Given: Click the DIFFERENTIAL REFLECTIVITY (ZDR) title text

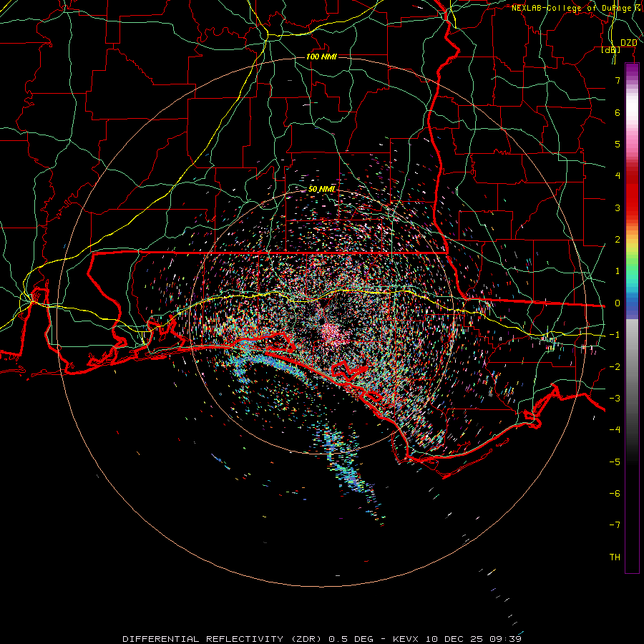Looking at the screenshot, I should pyautogui.click(x=223, y=639).
